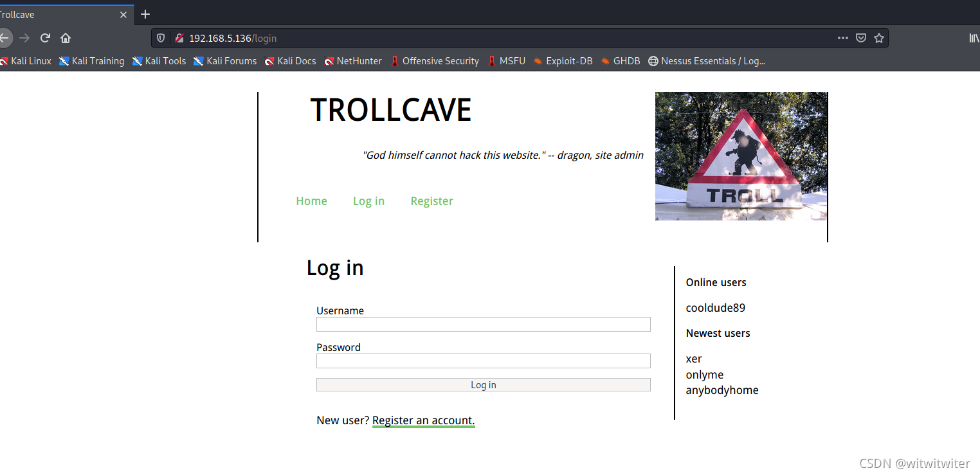980x475 pixels.
Task: Bookmark this page with star
Action: click(x=879, y=38)
